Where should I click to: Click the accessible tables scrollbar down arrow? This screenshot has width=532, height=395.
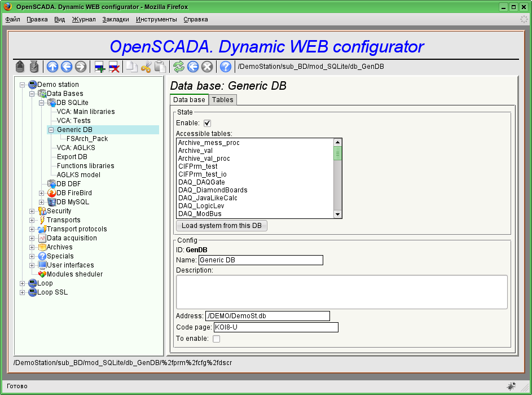[x=337, y=214]
